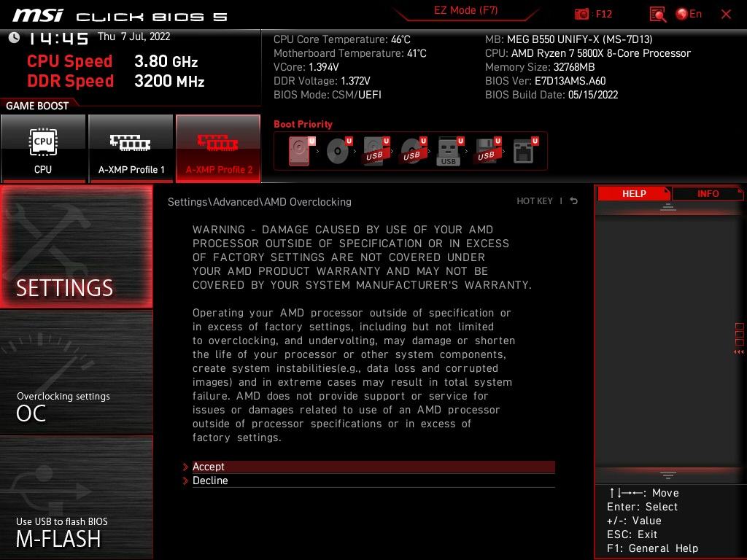Take a screenshot with the F12 camera icon
747x560 pixels.
[x=581, y=14]
